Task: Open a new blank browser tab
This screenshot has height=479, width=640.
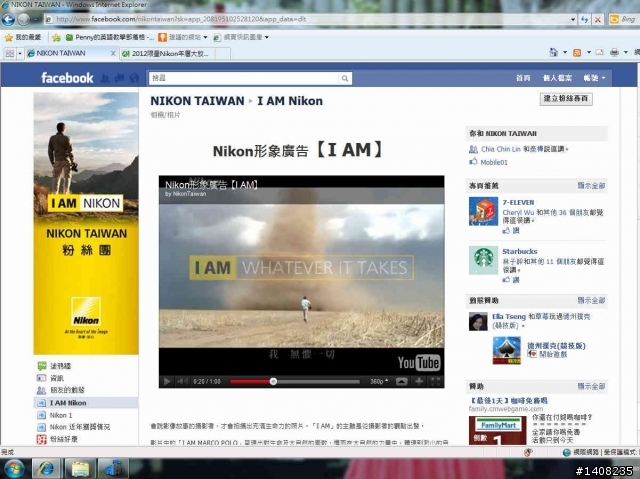Action: click(223, 53)
